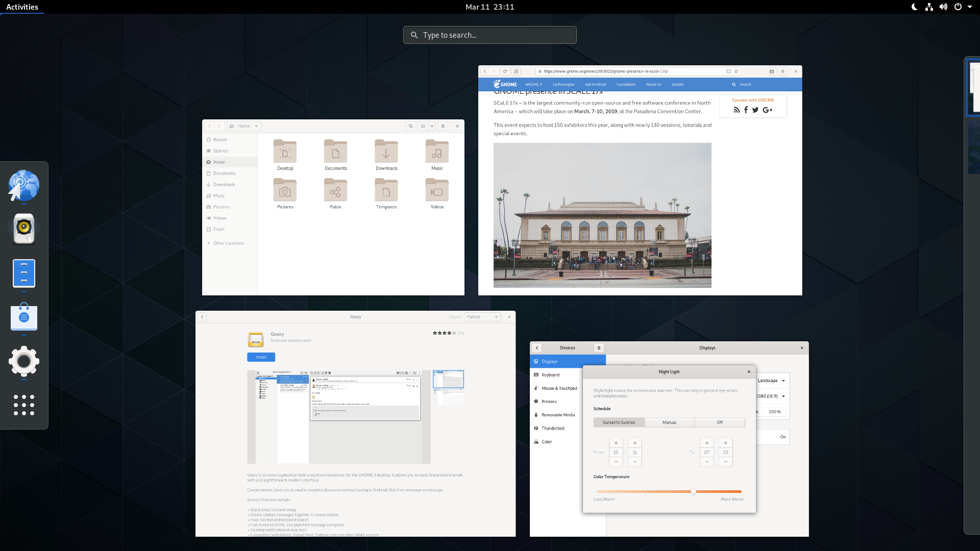980x551 pixels.
Task: Open the Pictures folder icon
Action: point(285,191)
